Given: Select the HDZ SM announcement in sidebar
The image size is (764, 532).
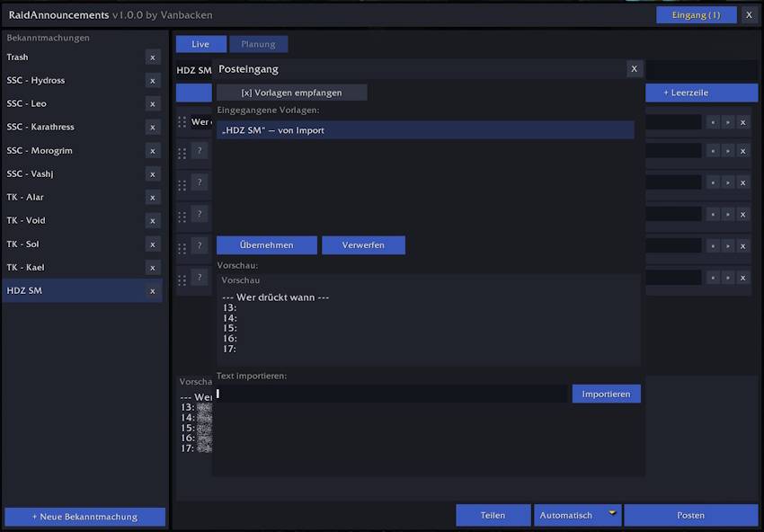Looking at the screenshot, I should [82, 291].
